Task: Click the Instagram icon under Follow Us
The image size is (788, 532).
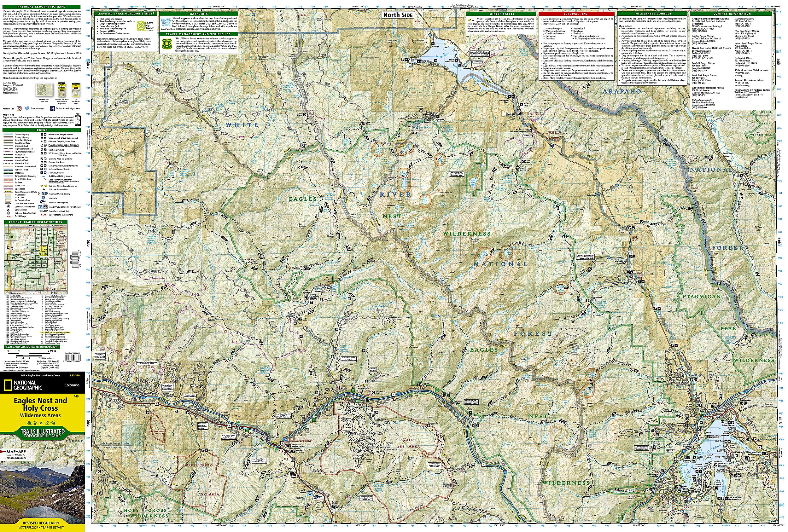Action: [19, 108]
